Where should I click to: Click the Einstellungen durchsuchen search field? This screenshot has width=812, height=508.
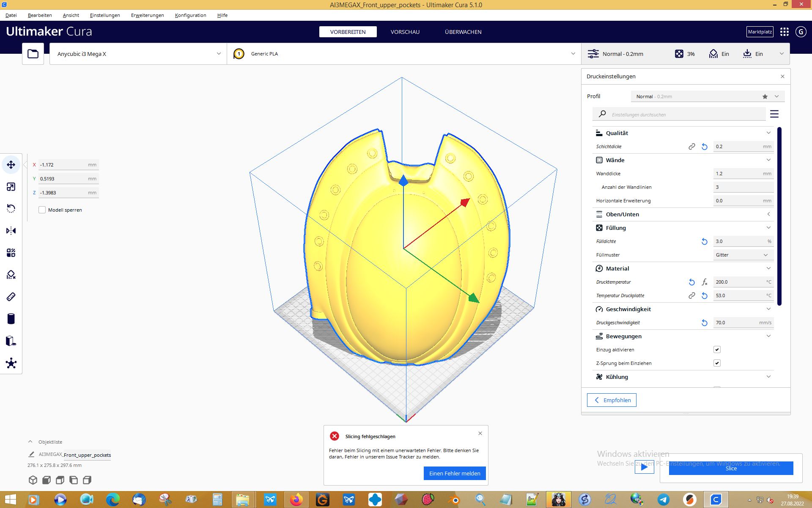click(679, 114)
